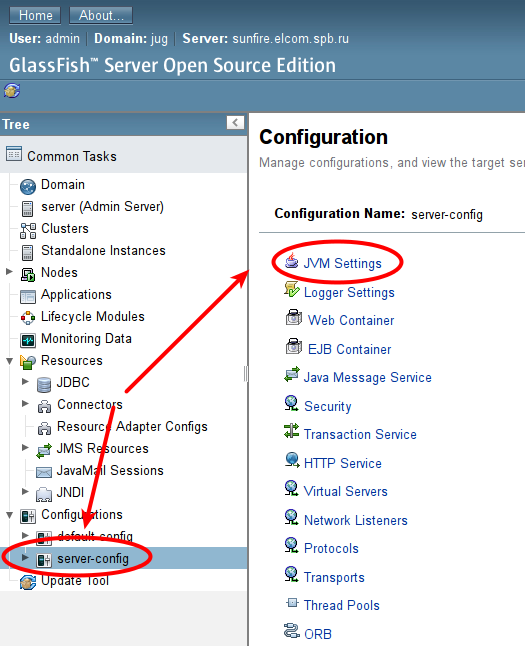The width and height of the screenshot is (525, 646).
Task: Click the Monitoring Data icon
Action: [28, 340]
